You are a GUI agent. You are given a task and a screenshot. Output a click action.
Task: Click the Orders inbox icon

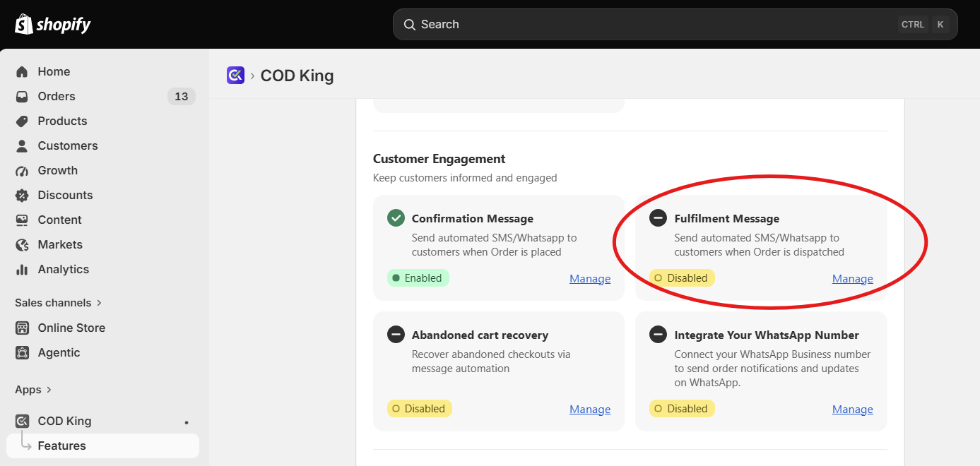point(22,97)
